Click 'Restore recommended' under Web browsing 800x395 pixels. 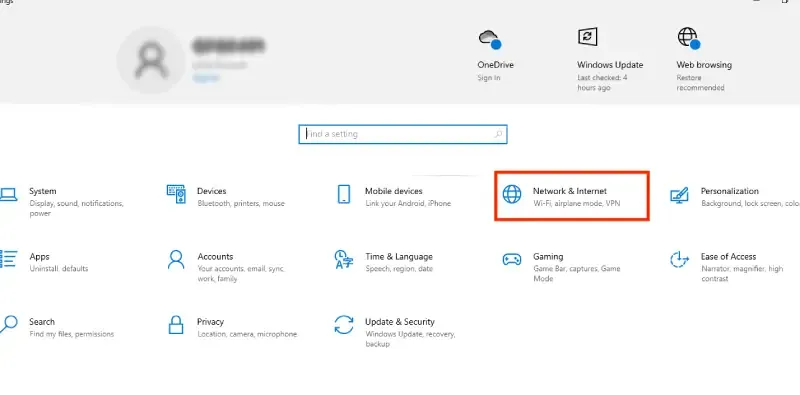[701, 83]
